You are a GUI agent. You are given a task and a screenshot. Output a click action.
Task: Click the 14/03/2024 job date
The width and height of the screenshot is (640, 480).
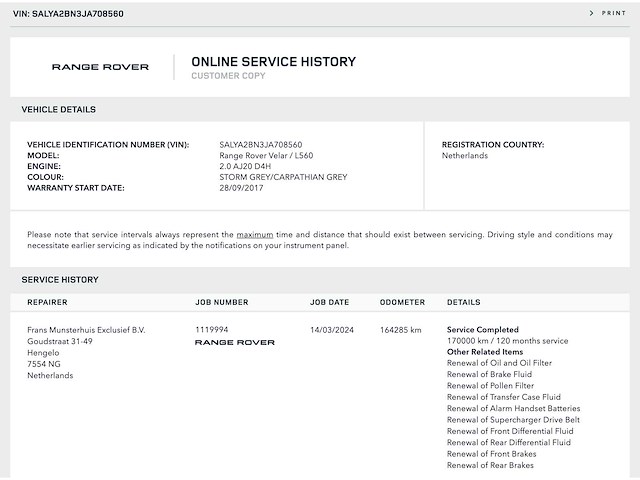(331, 329)
